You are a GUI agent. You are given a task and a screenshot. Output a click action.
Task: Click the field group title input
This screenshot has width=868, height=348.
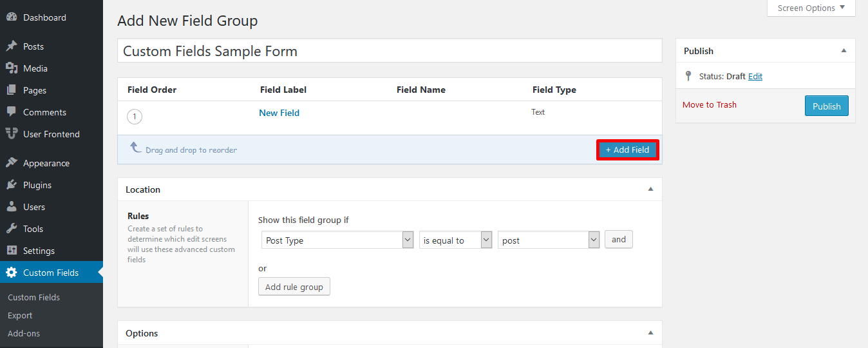(x=389, y=51)
